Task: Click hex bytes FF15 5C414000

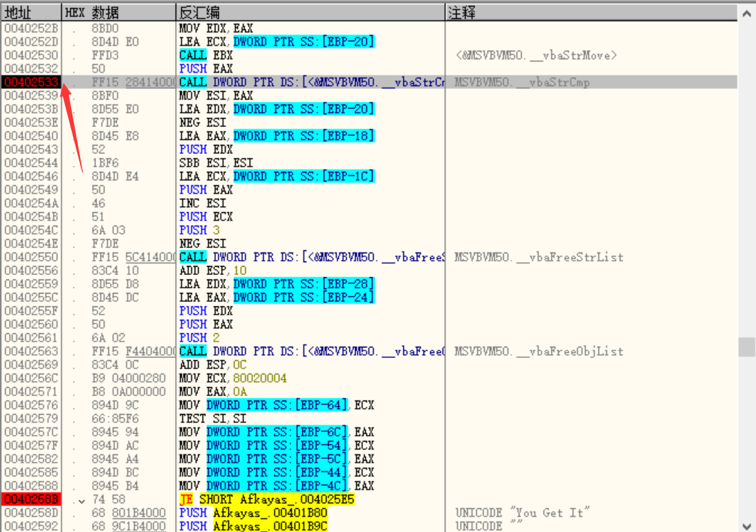Action: [x=134, y=257]
